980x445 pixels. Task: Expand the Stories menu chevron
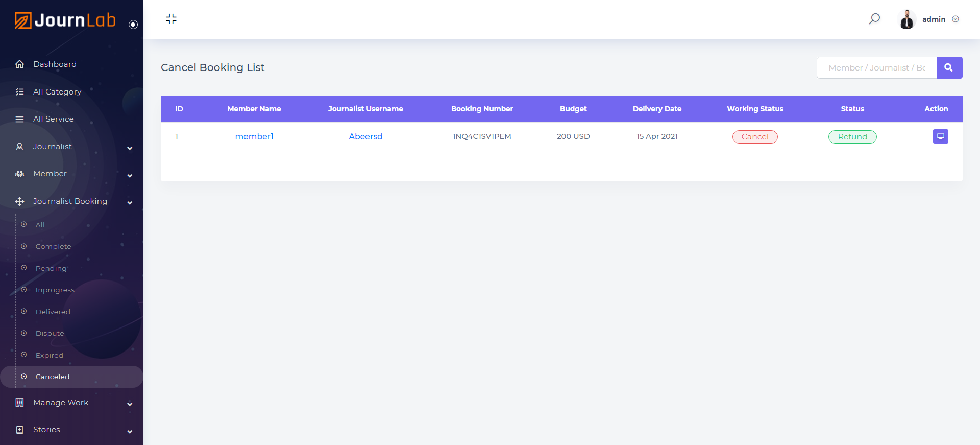click(130, 432)
